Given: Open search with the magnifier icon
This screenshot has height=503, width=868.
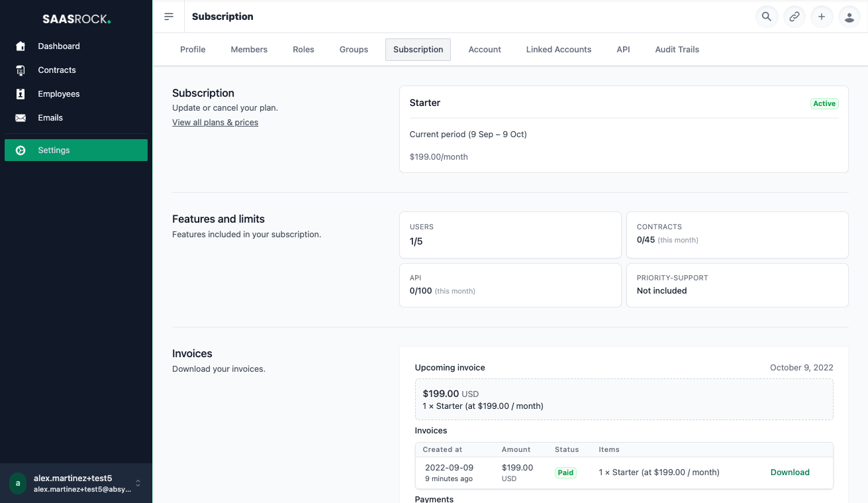Looking at the screenshot, I should click(767, 17).
